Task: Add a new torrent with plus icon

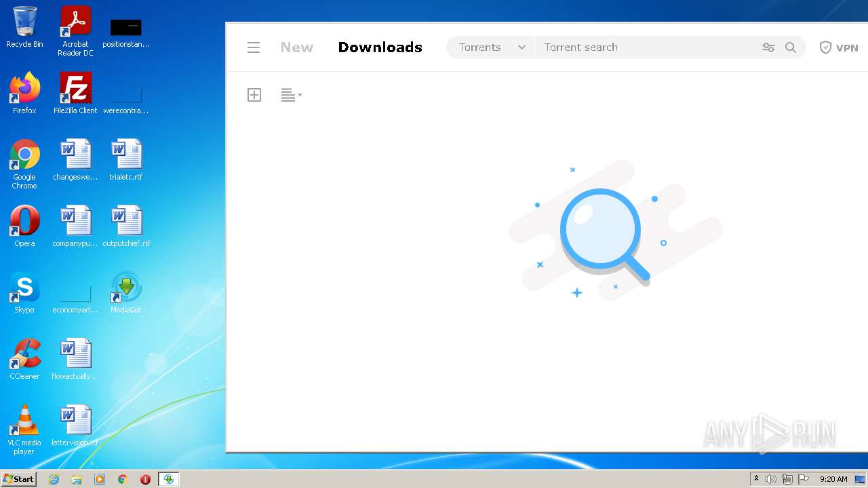Action: pos(254,95)
